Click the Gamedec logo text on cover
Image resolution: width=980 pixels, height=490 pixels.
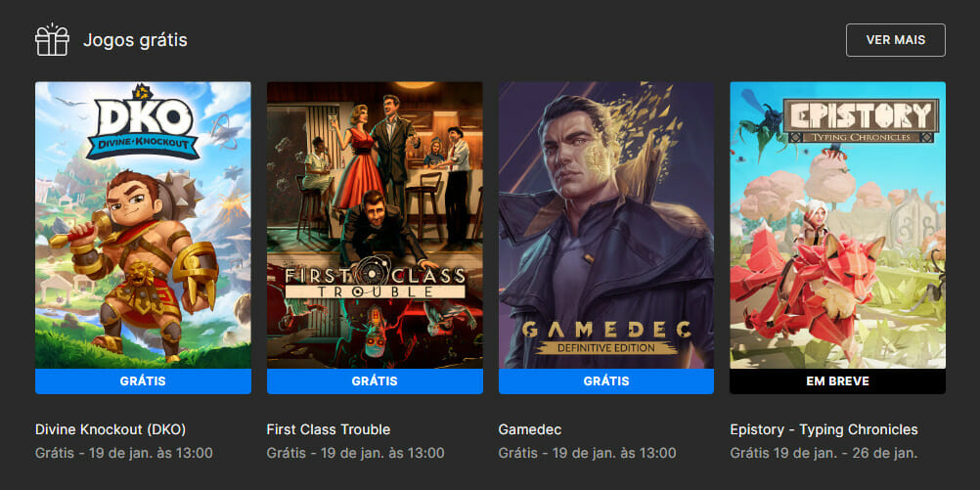click(x=606, y=336)
